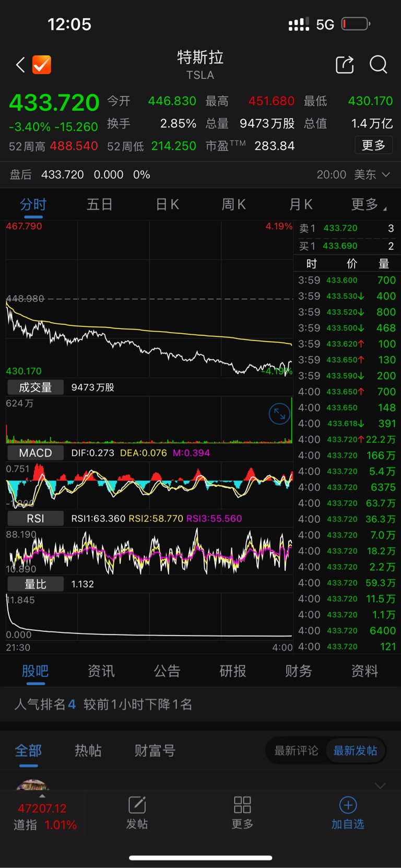Open the 资讯 tab
401x868 pixels.
tap(101, 671)
